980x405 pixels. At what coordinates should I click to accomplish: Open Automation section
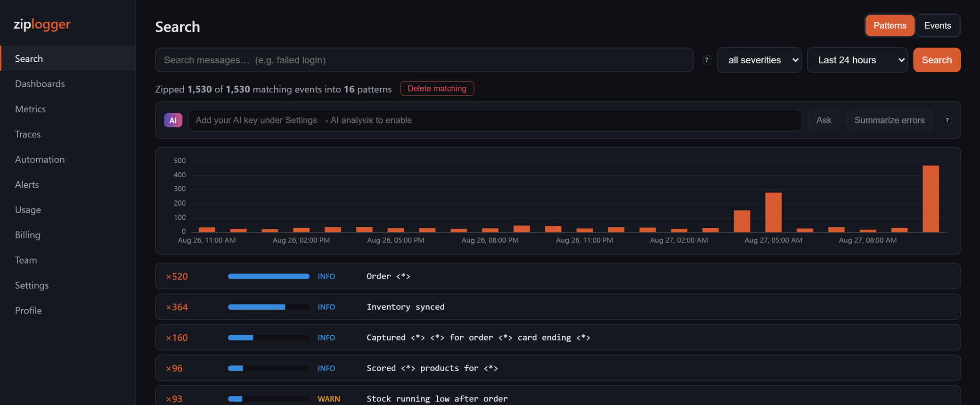(68, 159)
